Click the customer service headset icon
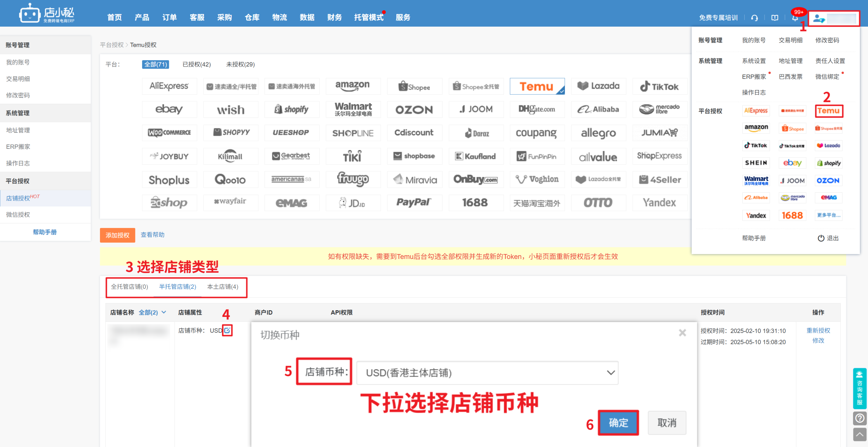The width and height of the screenshot is (868, 447). click(754, 18)
